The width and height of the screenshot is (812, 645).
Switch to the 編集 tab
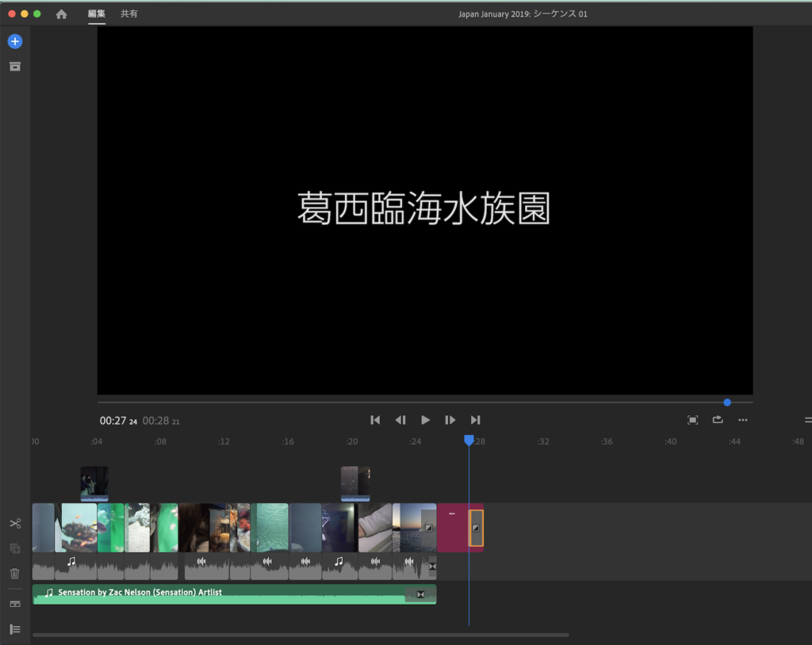pos(97,14)
